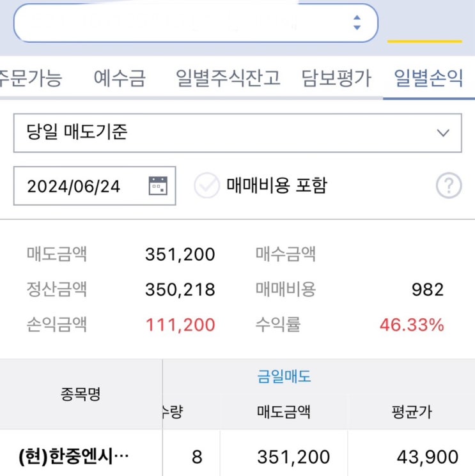Click the 종목명 column header
This screenshot has width=475, height=476.
tap(80, 394)
